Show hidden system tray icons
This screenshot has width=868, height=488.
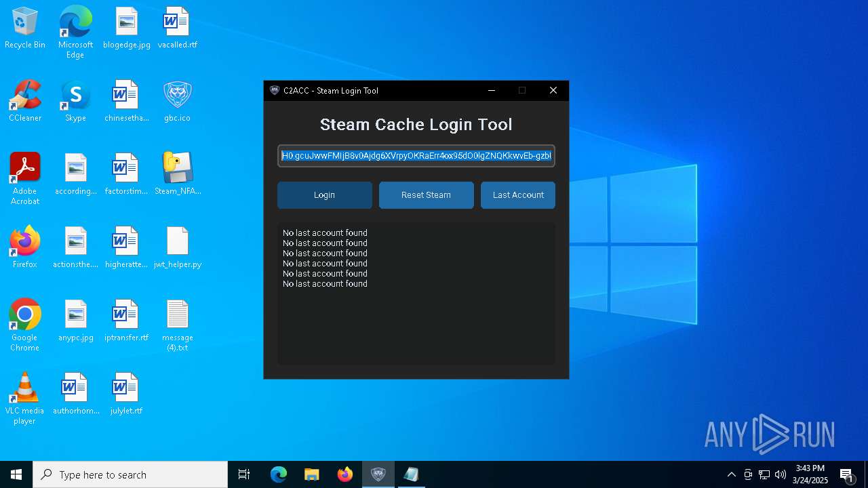(731, 474)
